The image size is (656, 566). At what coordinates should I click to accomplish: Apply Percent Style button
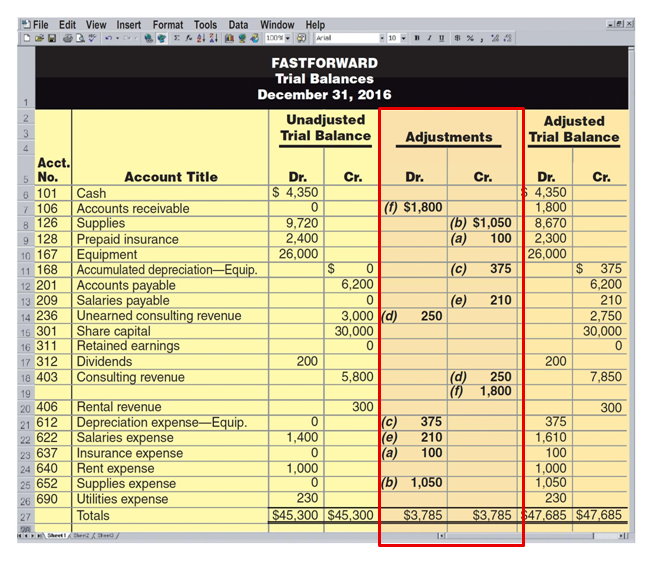pyautogui.click(x=470, y=38)
